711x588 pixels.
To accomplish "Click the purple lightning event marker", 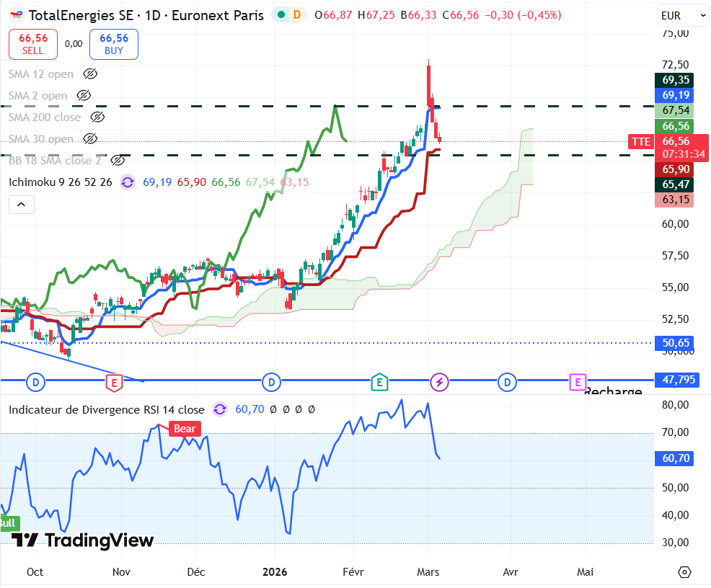I will 439,381.
